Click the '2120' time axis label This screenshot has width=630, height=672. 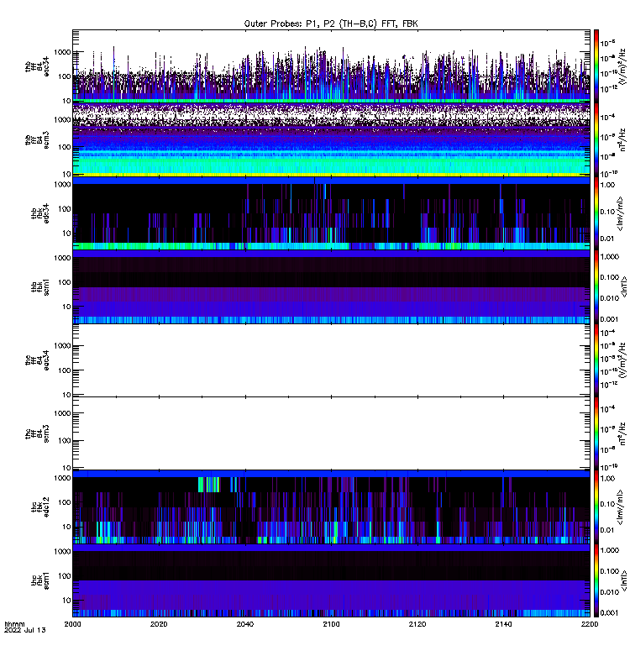(x=417, y=624)
